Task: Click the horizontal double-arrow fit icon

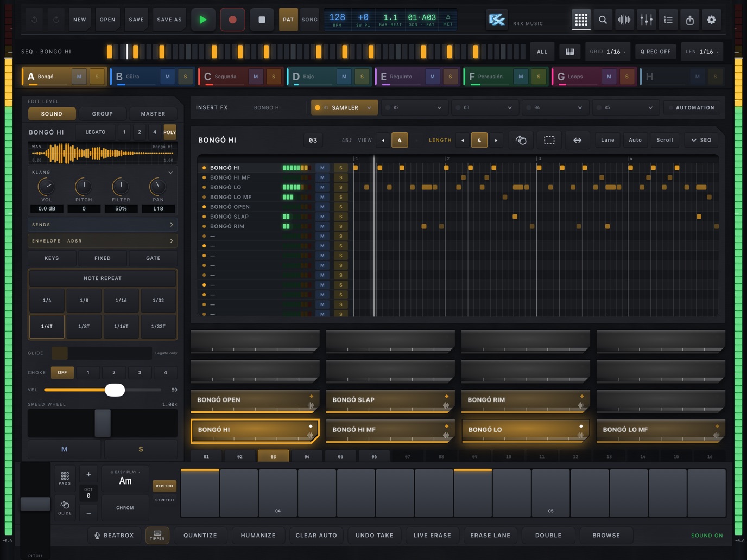Action: click(578, 140)
